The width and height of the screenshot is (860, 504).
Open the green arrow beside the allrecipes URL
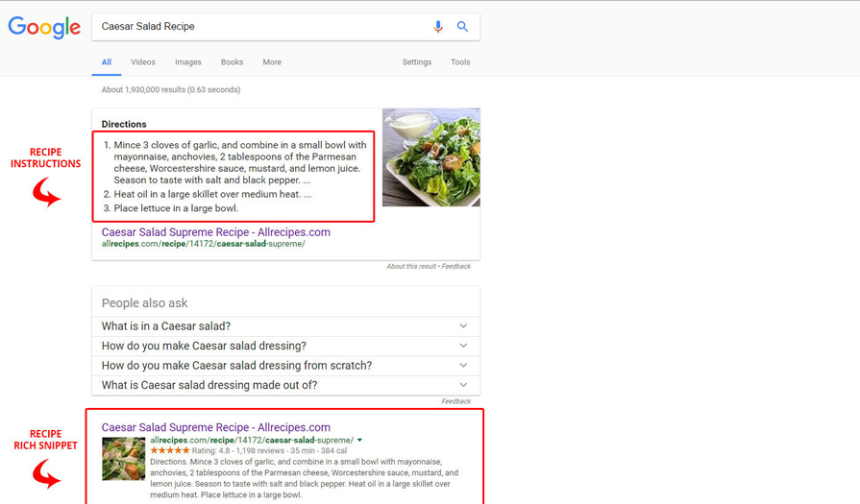pos(360,441)
